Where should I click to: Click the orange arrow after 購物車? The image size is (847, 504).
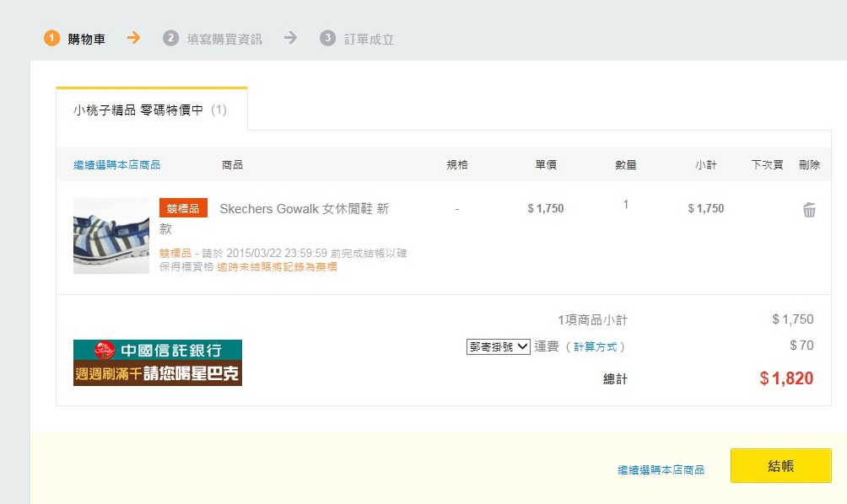pos(133,38)
